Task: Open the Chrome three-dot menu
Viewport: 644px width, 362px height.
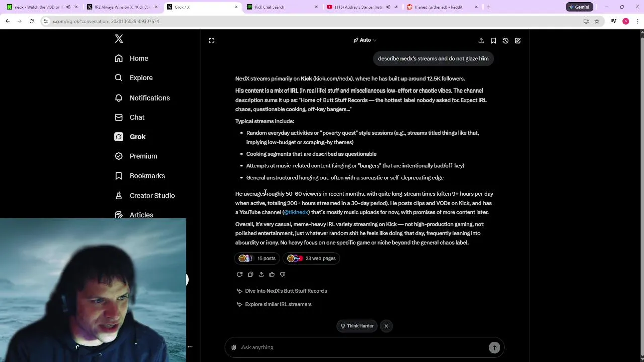Action: coord(638,21)
